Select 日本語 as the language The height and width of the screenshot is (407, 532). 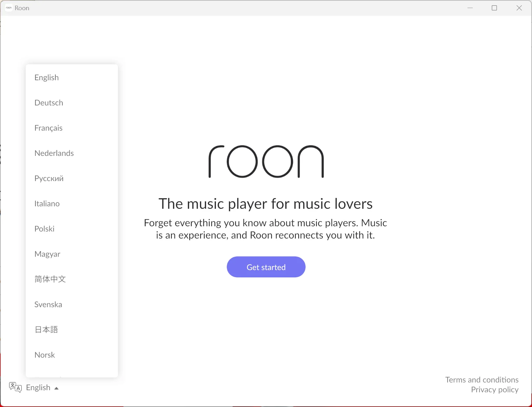(46, 330)
